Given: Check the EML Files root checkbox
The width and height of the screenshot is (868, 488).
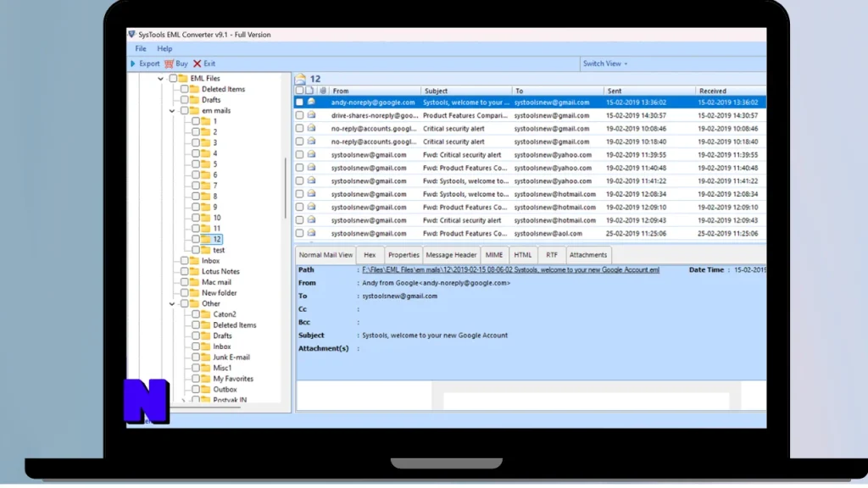Looking at the screenshot, I should [x=173, y=79].
